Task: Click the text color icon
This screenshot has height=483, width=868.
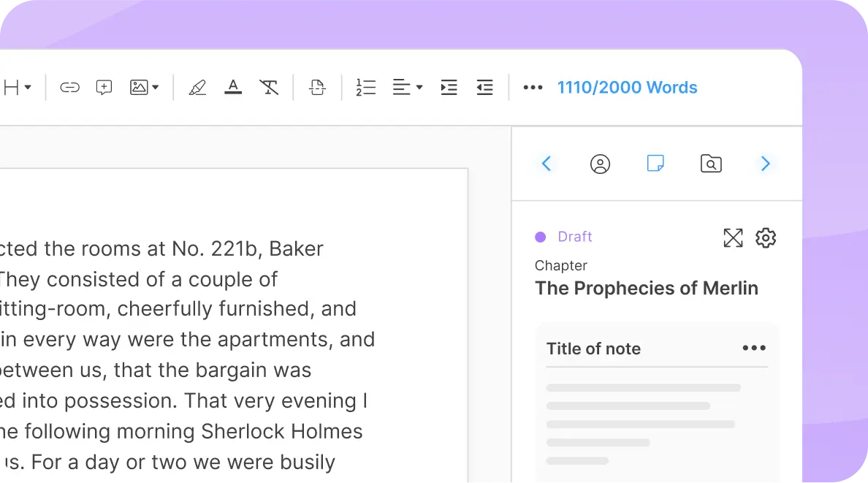Action: [233, 88]
